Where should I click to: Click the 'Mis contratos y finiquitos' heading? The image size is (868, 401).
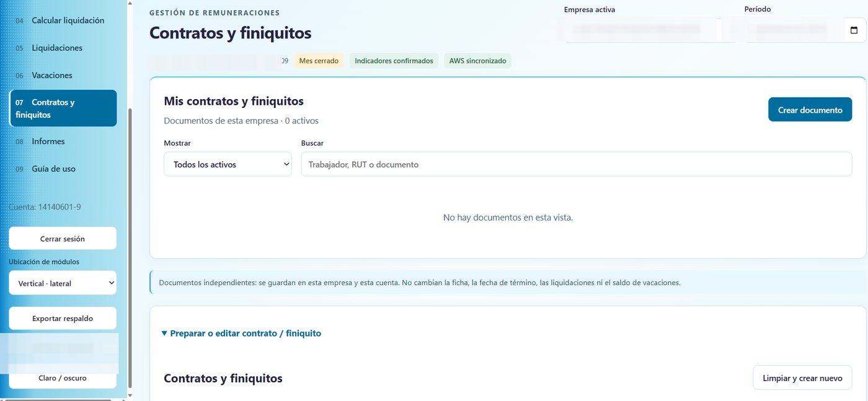(234, 101)
